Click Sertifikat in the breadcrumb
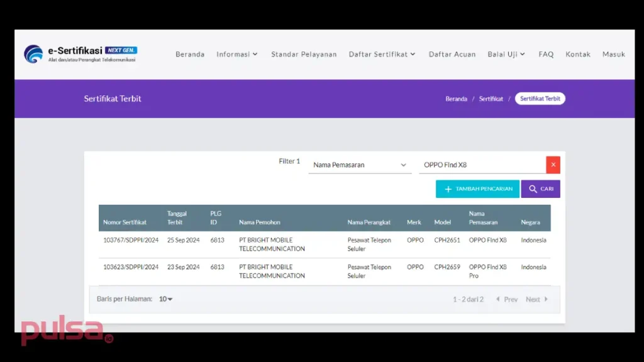Viewport: 644px width, 362px height. click(491, 99)
